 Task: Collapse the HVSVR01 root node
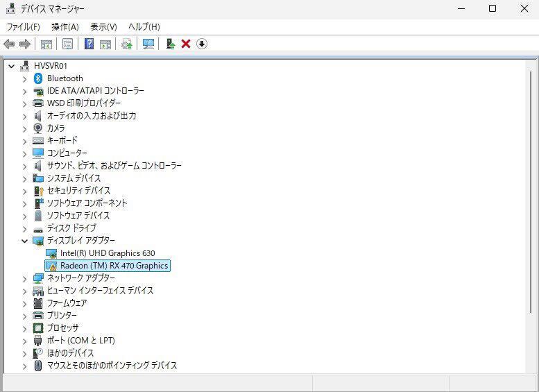[x=12, y=66]
